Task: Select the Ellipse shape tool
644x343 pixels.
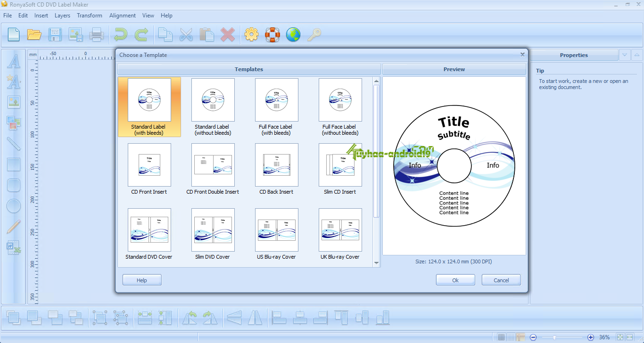Action: [14, 206]
